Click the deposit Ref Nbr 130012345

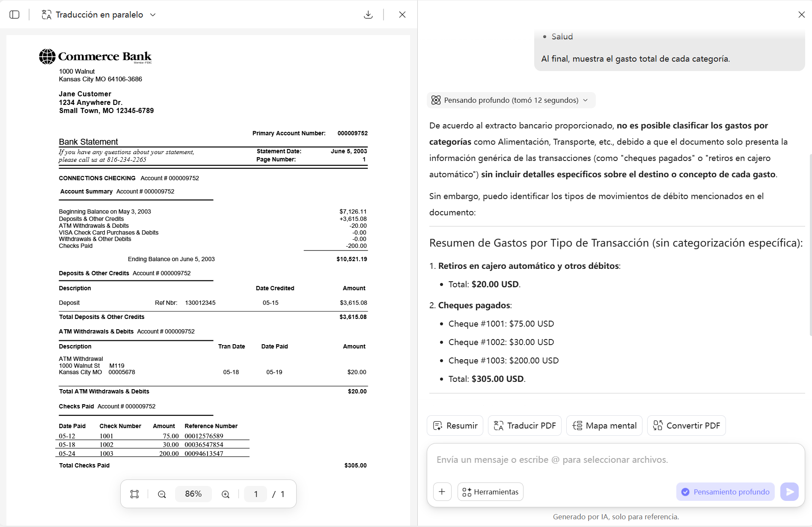click(x=200, y=303)
